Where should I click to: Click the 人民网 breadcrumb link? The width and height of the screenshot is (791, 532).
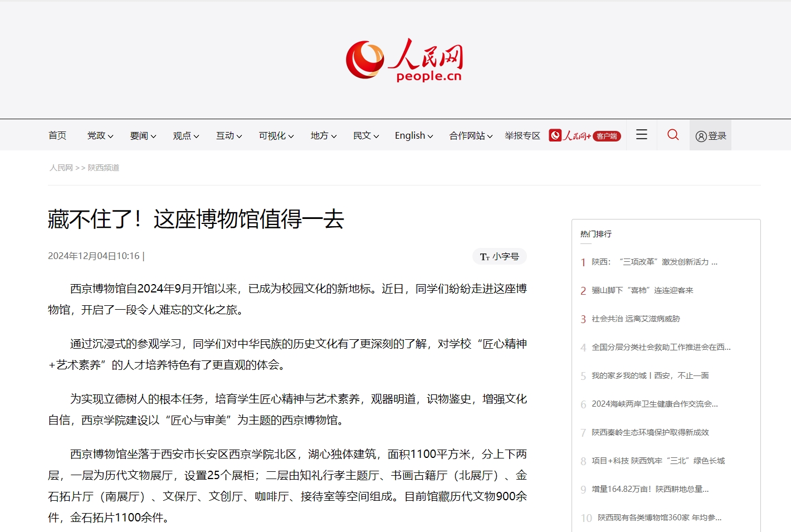[x=61, y=168]
